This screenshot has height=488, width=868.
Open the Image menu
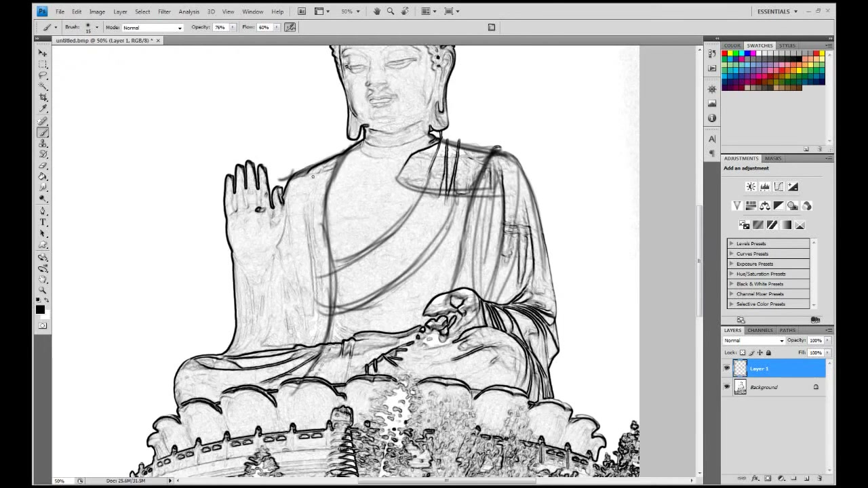[x=97, y=12]
